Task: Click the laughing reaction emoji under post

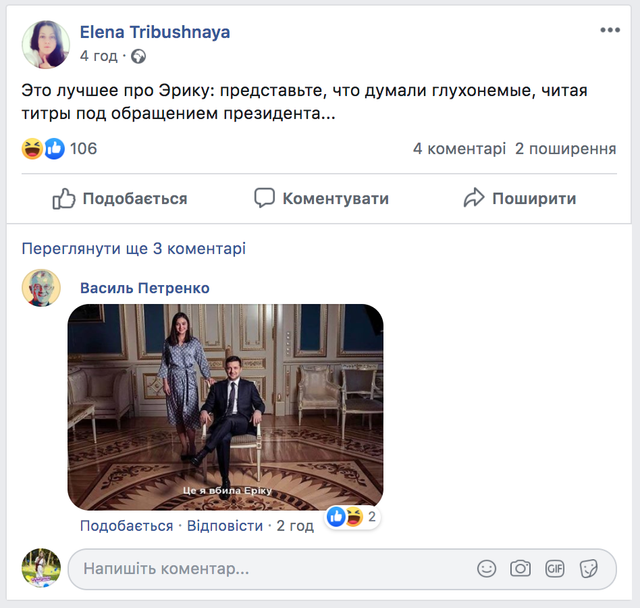Action: (x=32, y=149)
